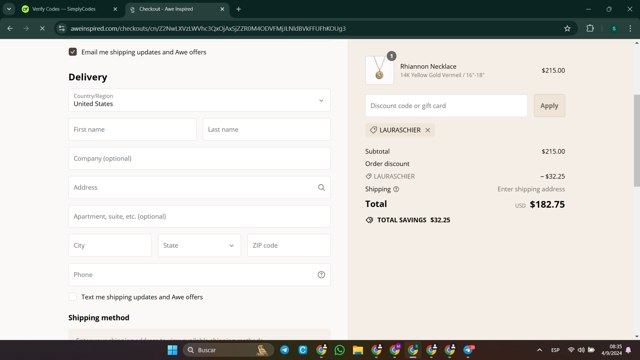Expand the Country/Region dropdown

click(x=199, y=100)
